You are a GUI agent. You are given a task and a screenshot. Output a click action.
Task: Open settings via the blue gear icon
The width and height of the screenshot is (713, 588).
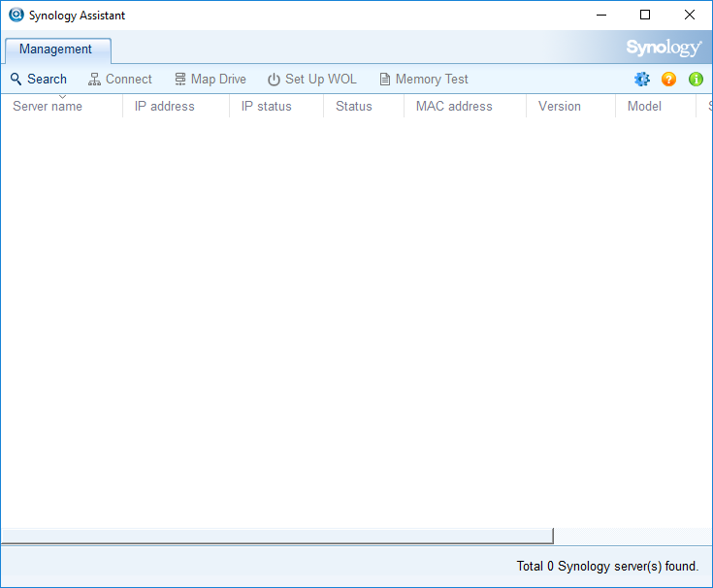[x=642, y=80]
